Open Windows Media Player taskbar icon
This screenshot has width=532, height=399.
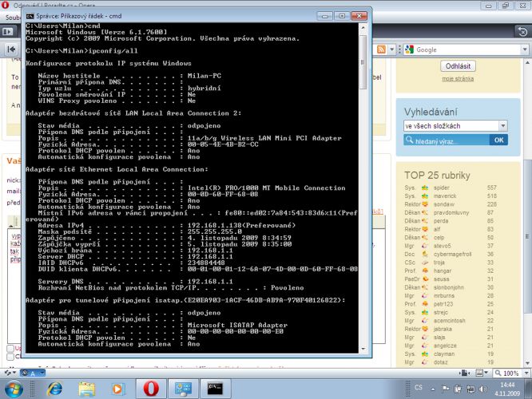pyautogui.click(x=117, y=389)
